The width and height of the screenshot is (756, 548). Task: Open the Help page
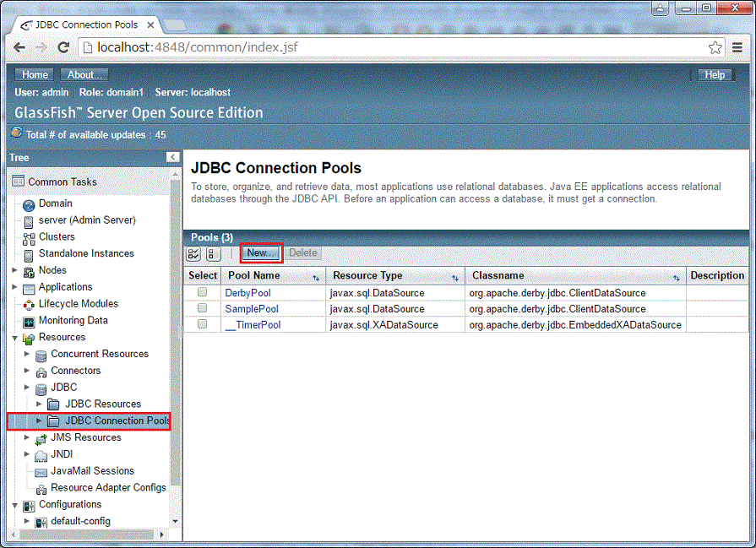[x=715, y=74]
